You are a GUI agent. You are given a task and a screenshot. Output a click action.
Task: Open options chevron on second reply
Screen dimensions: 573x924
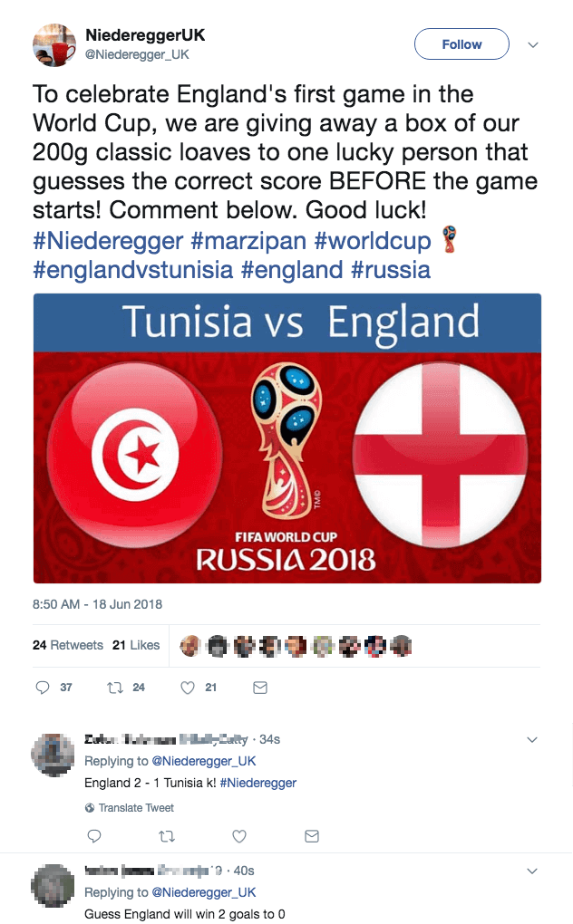click(x=533, y=871)
